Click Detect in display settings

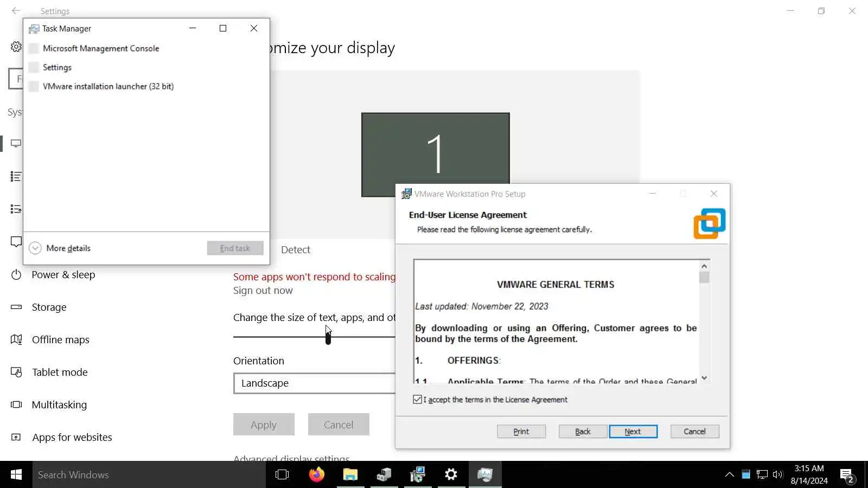coord(296,250)
